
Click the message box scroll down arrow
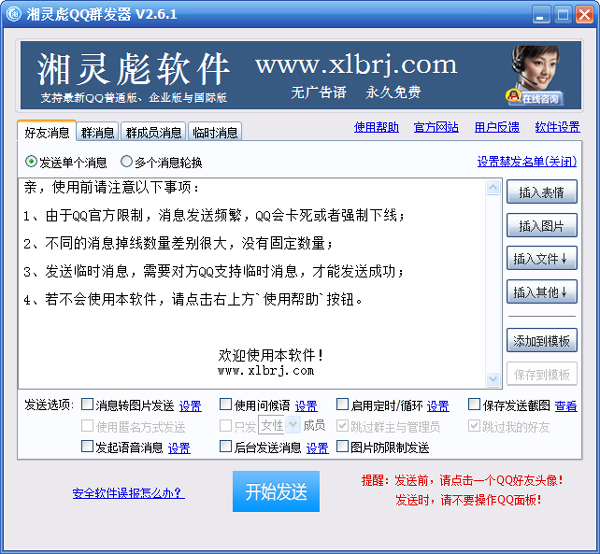pyautogui.click(x=493, y=379)
